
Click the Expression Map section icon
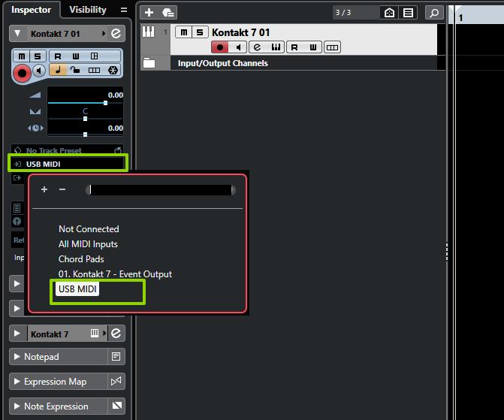click(x=116, y=382)
